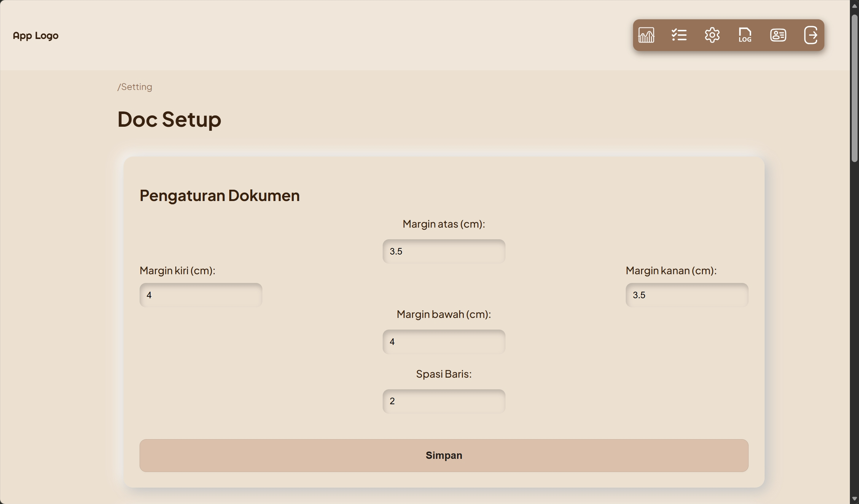Click the 'Margin atas (cm):' label
The height and width of the screenshot is (504, 859).
point(444,224)
